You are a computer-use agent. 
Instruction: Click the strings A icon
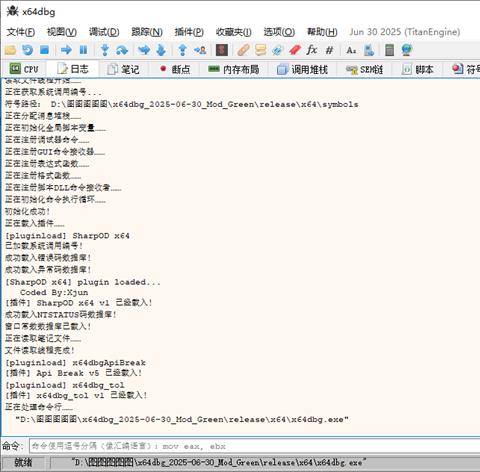(351, 50)
